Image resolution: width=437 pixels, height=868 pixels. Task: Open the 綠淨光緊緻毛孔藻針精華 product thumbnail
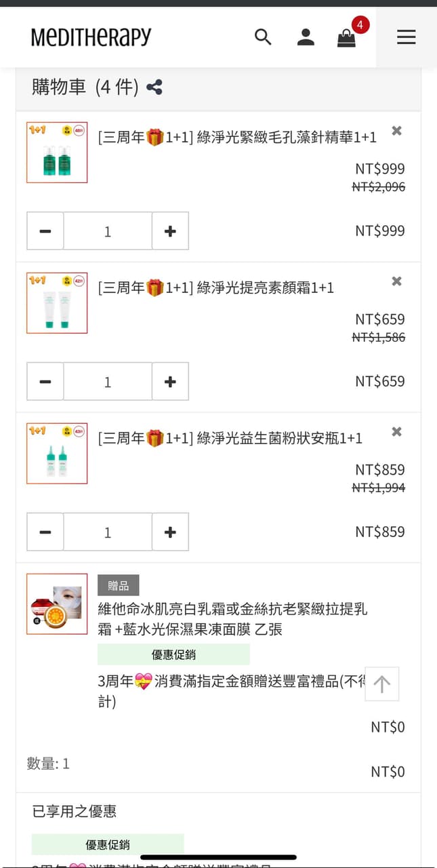click(57, 153)
